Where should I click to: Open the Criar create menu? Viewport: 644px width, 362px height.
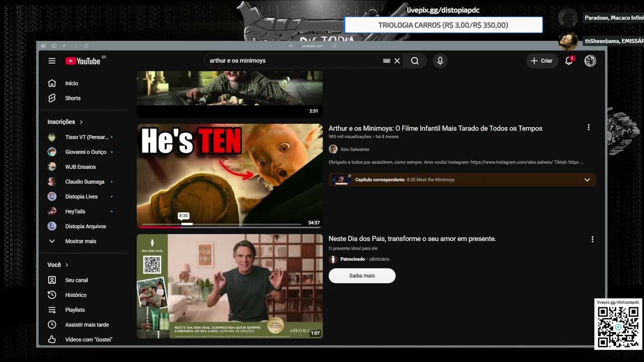click(542, 61)
